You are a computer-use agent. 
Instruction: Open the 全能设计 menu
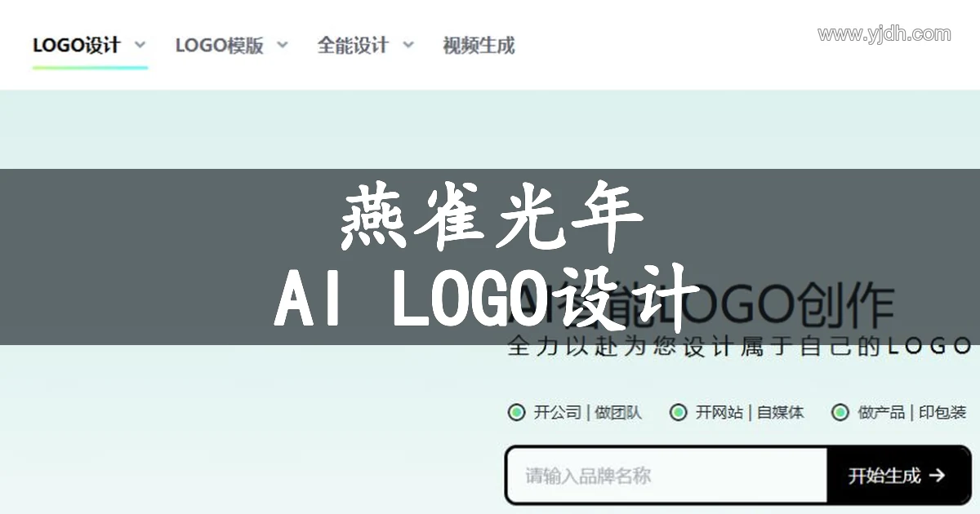[353, 45]
